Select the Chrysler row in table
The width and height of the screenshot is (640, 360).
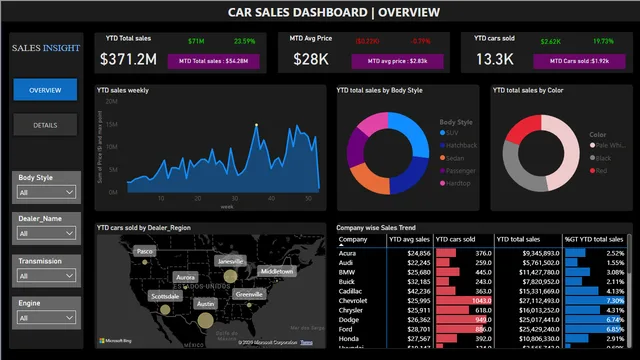click(481, 310)
